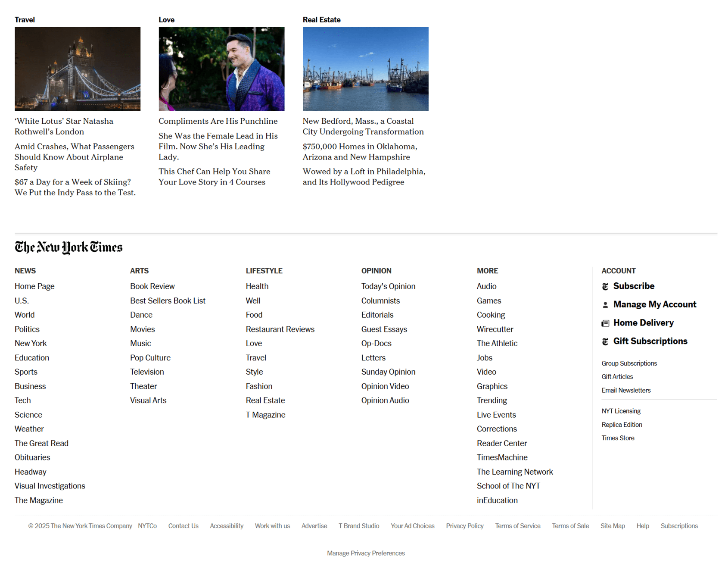Click Manage Privacy Preferences

[x=366, y=554]
